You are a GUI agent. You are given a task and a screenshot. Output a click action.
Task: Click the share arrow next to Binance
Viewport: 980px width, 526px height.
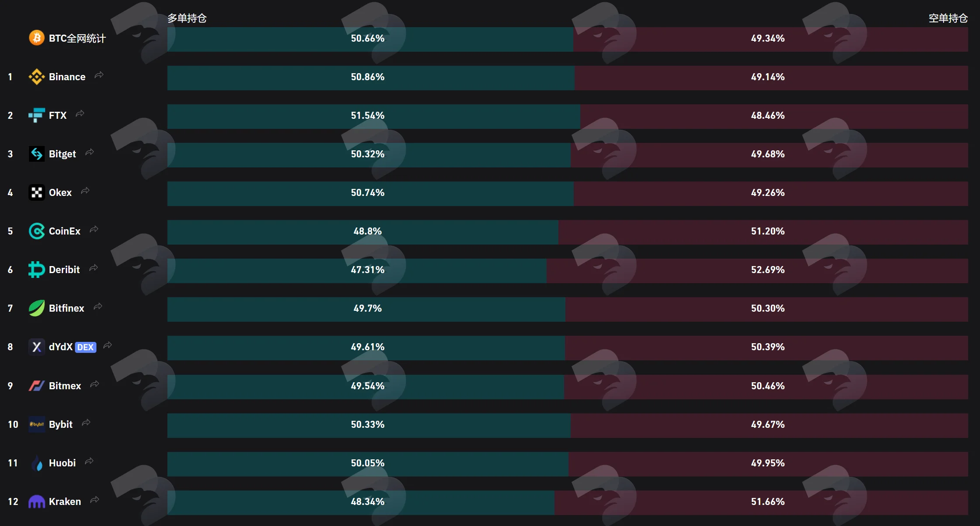point(99,75)
